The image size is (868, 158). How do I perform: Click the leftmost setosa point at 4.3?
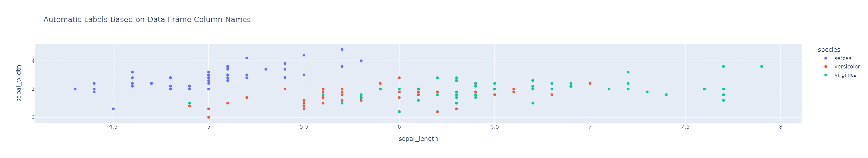[x=75, y=89]
